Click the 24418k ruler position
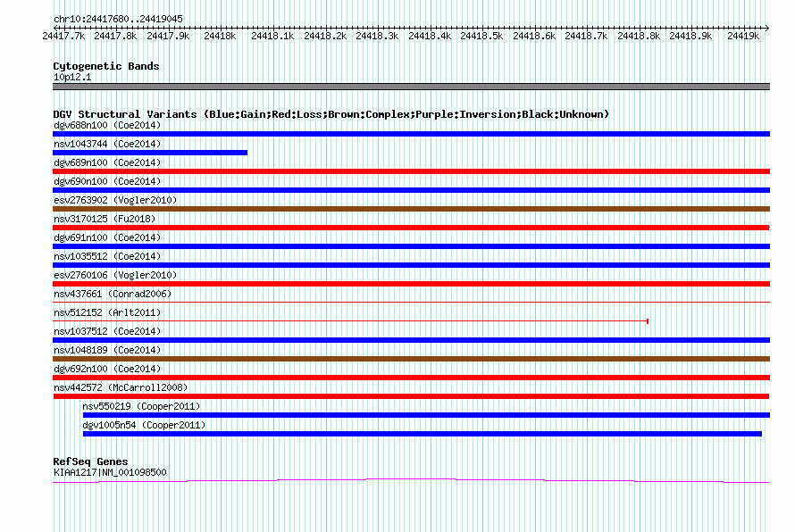 (220, 36)
